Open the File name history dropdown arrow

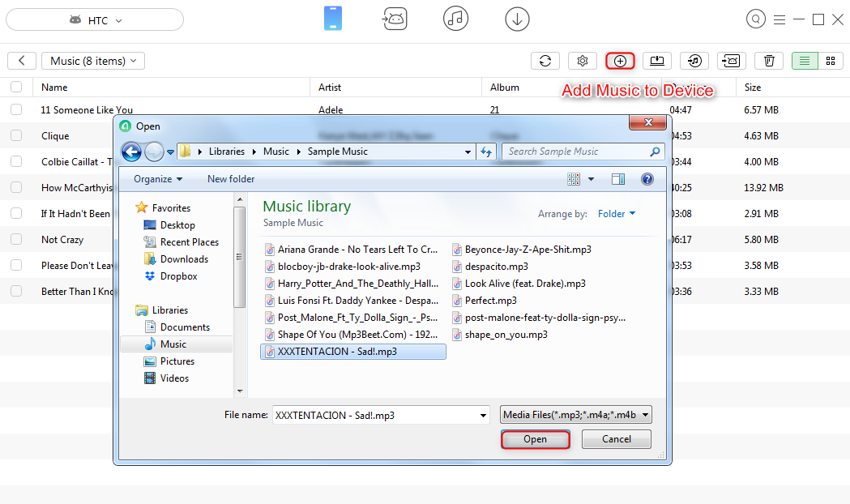coord(483,416)
